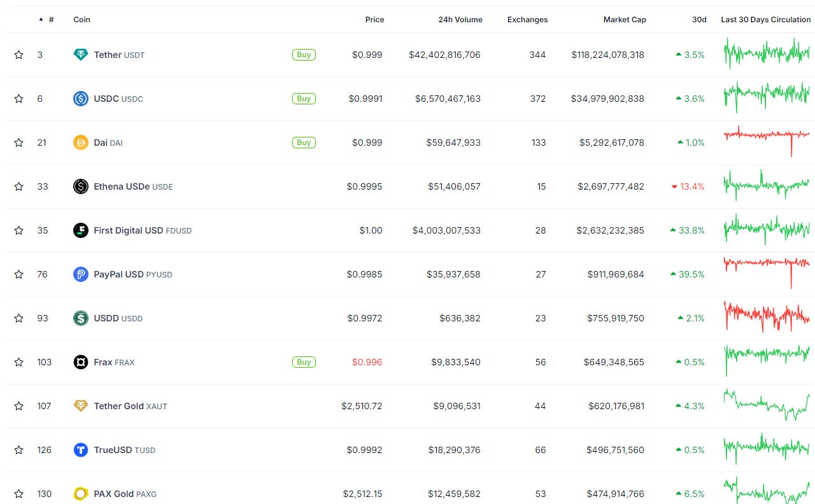Open the Tether USDT coin link
Image resolution: width=815 pixels, height=504 pixels.
(x=119, y=55)
